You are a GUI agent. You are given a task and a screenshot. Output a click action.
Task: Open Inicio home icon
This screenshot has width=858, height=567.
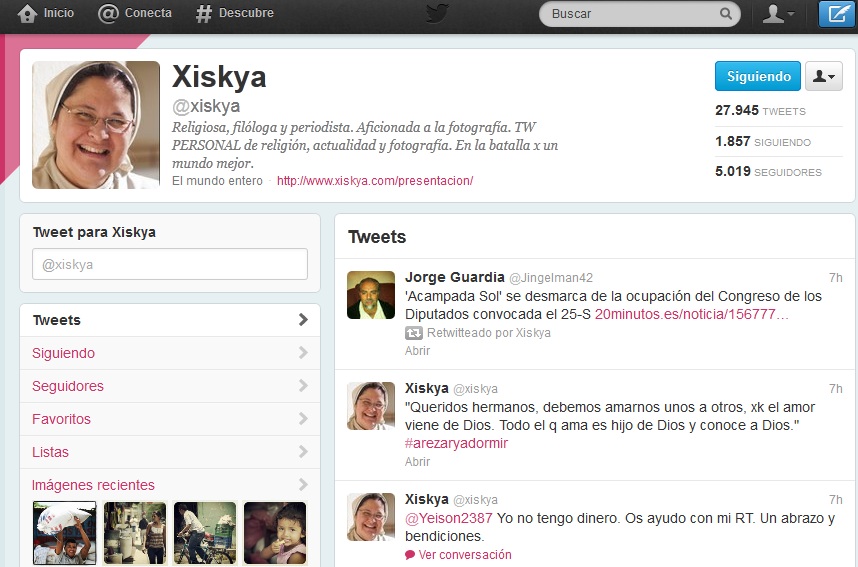tap(28, 14)
